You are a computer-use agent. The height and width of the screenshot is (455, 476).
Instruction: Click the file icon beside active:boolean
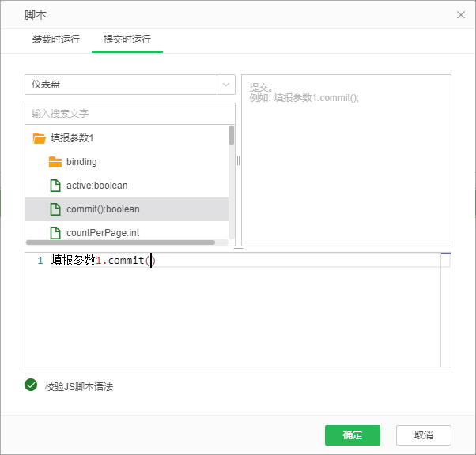tap(55, 186)
